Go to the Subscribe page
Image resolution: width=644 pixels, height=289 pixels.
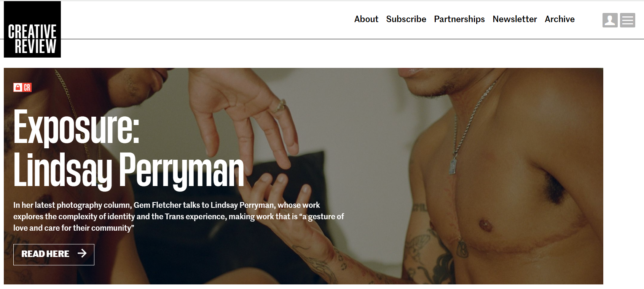point(406,19)
